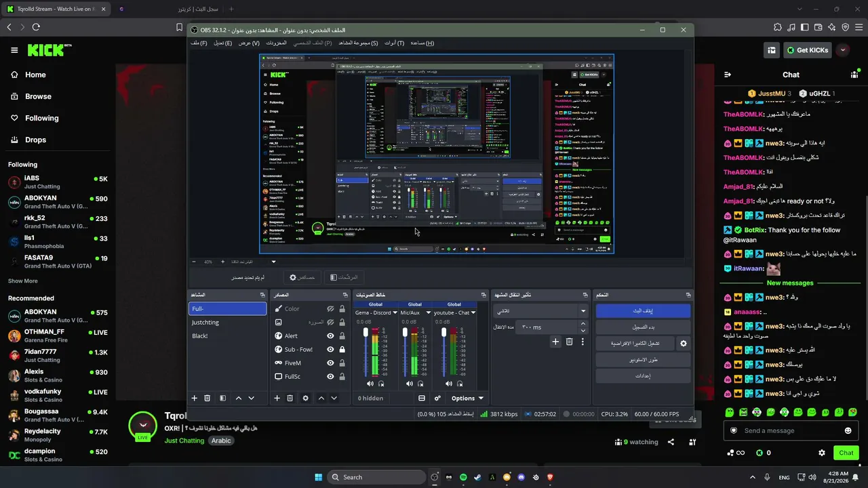This screenshot has height=488, width=868.
Task: Add a scene transition with plus icon
Action: pyautogui.click(x=555, y=342)
